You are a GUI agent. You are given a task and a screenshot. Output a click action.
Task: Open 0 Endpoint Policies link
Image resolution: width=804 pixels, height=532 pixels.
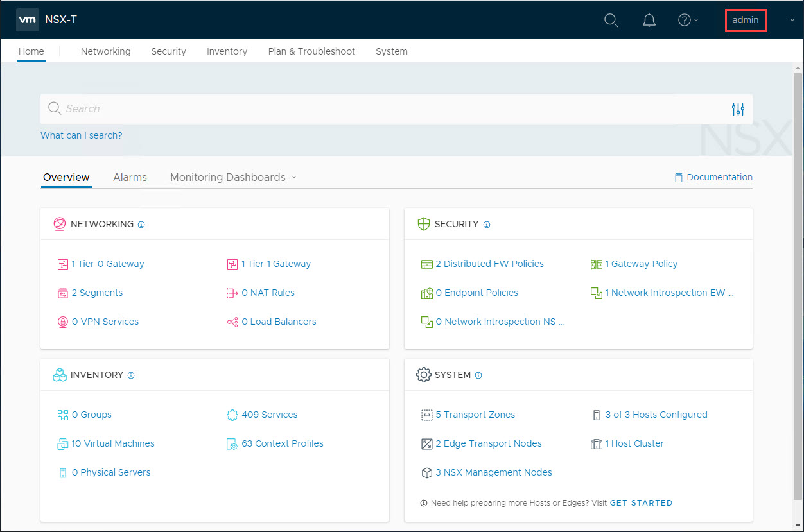pyautogui.click(x=476, y=293)
